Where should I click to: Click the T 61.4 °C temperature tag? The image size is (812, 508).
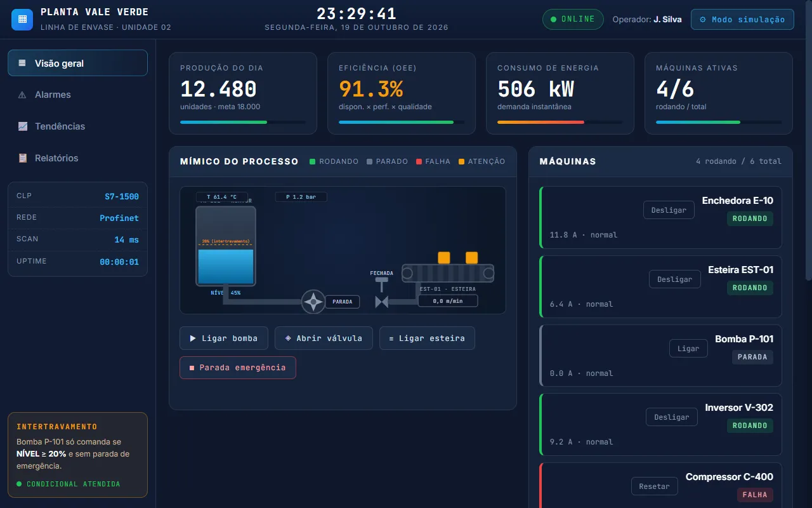(x=221, y=197)
